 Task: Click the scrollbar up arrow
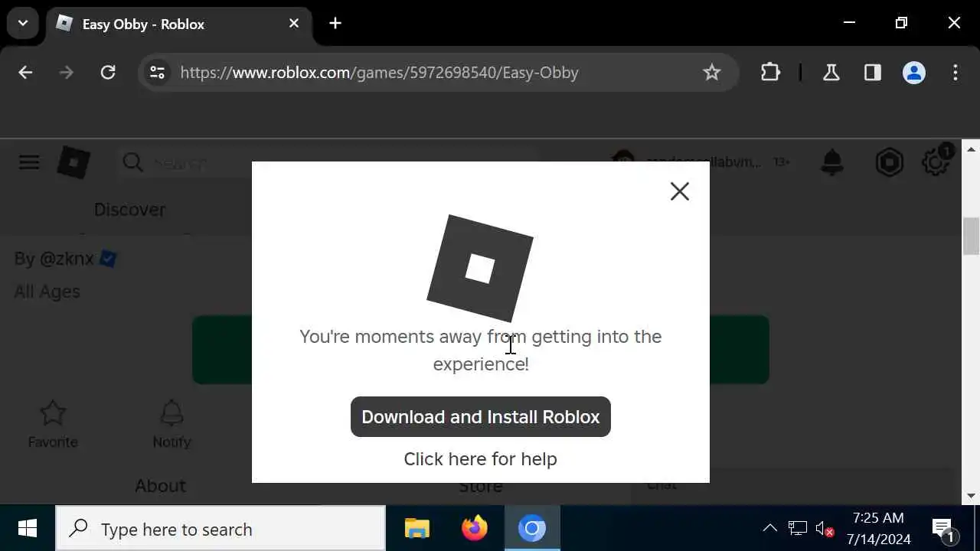tap(971, 148)
